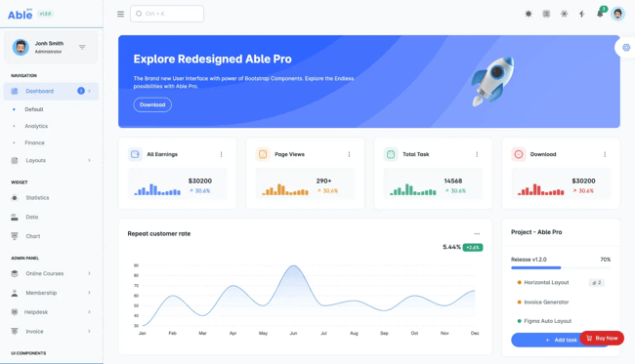Click the Able Pro logo
Viewport: 635px width, 364px height.
(x=21, y=15)
